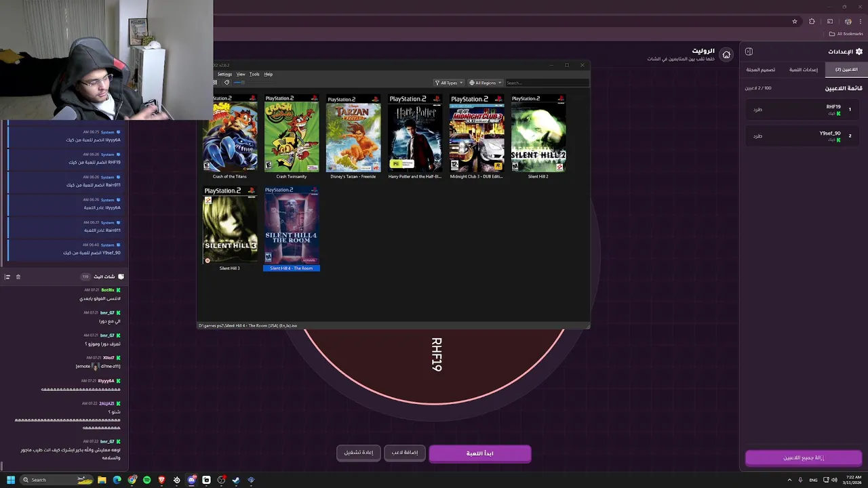Open the Help menu in PCSX2

pyautogui.click(x=269, y=74)
